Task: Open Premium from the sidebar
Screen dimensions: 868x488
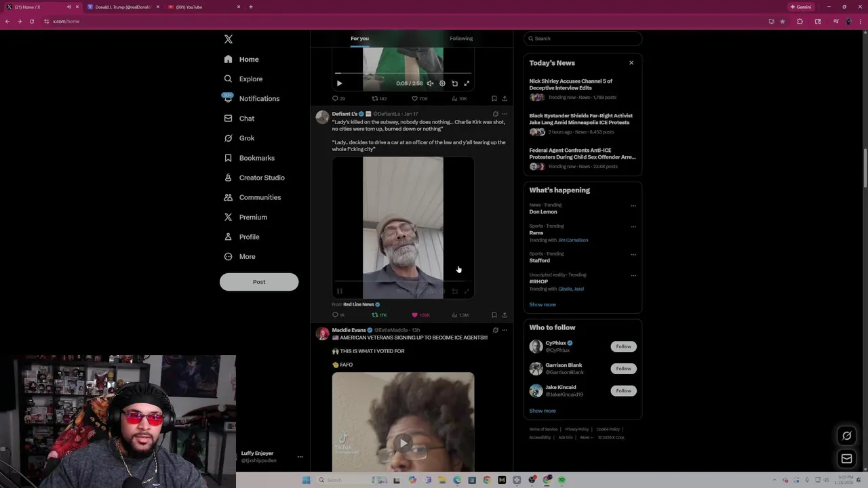Action: click(x=245, y=217)
